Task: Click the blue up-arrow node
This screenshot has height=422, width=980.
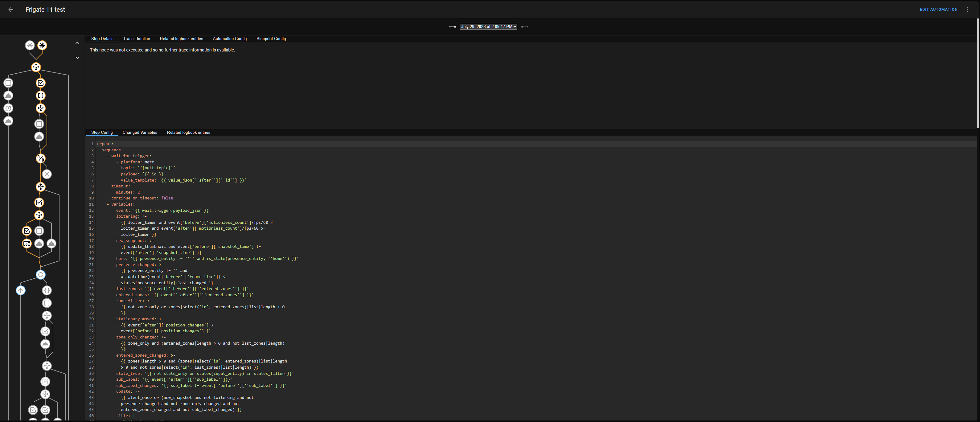Action: tap(21, 290)
